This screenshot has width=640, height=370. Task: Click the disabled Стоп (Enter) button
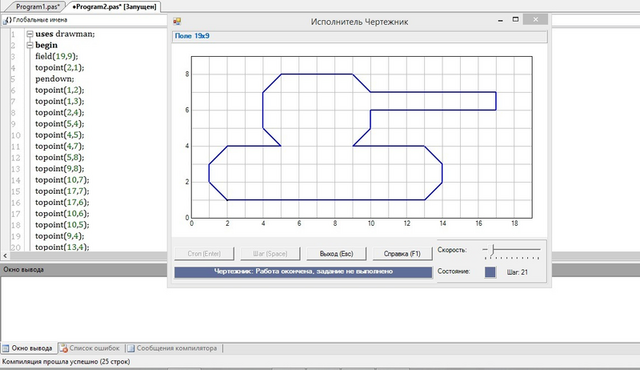coord(204,253)
